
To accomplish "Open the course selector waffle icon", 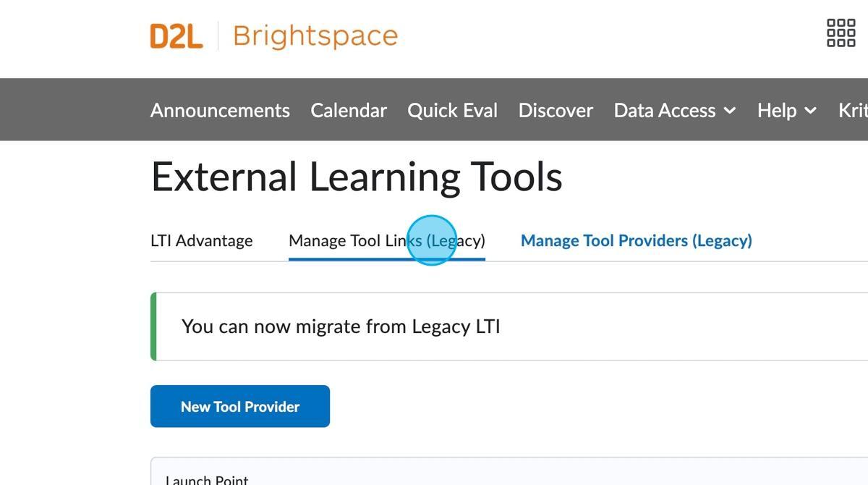I will (841, 33).
